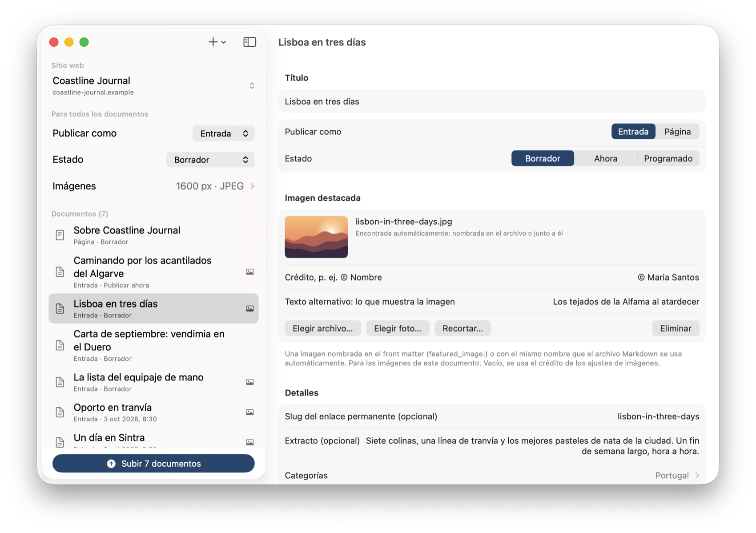The image size is (756, 533).
Task: Set Publicar como to Entrada in editor
Action: (x=633, y=132)
